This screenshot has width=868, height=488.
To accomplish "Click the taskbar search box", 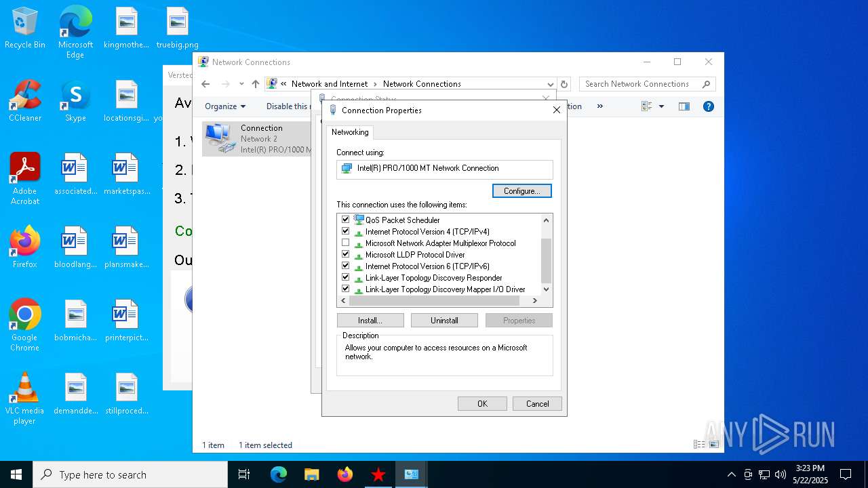I will (x=130, y=474).
